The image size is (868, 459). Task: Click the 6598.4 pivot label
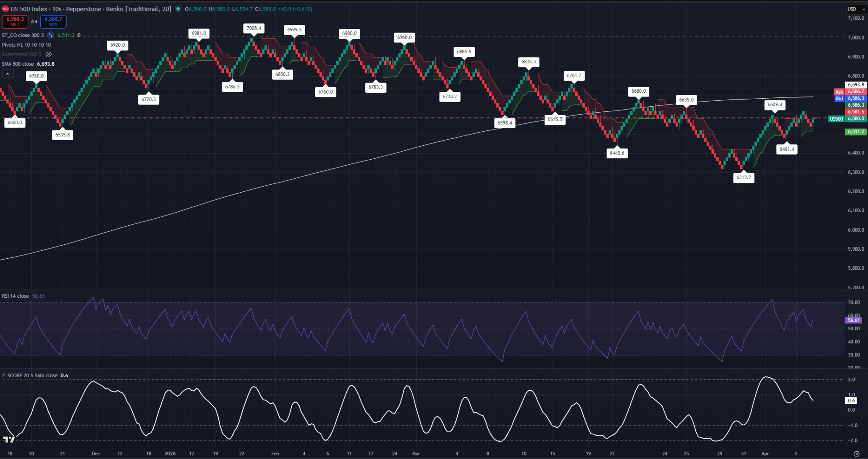pyautogui.click(x=505, y=123)
